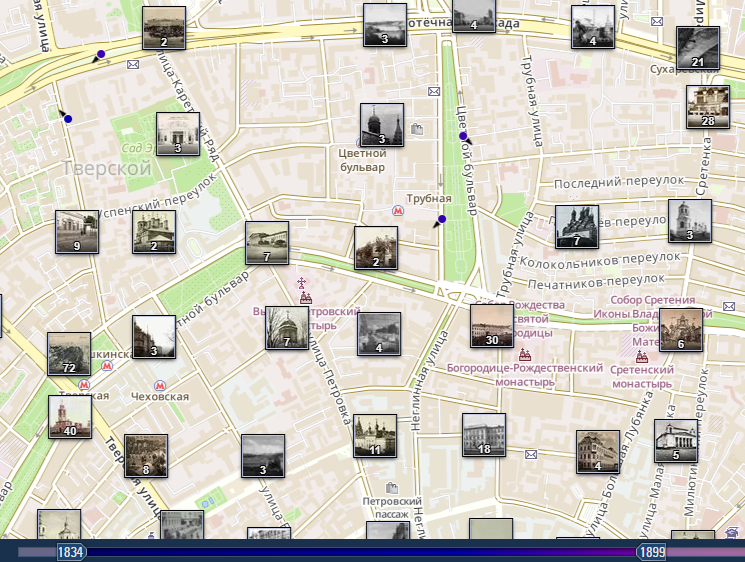This screenshot has width=745, height=562.
Task: Click the Высоко-Петровский монастырь church icon
Action: tap(306, 298)
